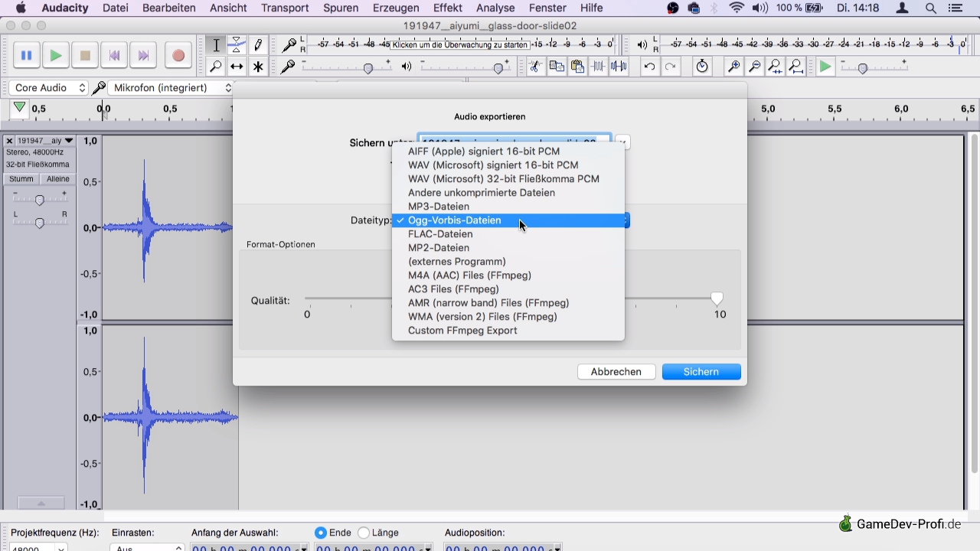
Task: Select the magnifier Zoom tool
Action: (x=216, y=67)
